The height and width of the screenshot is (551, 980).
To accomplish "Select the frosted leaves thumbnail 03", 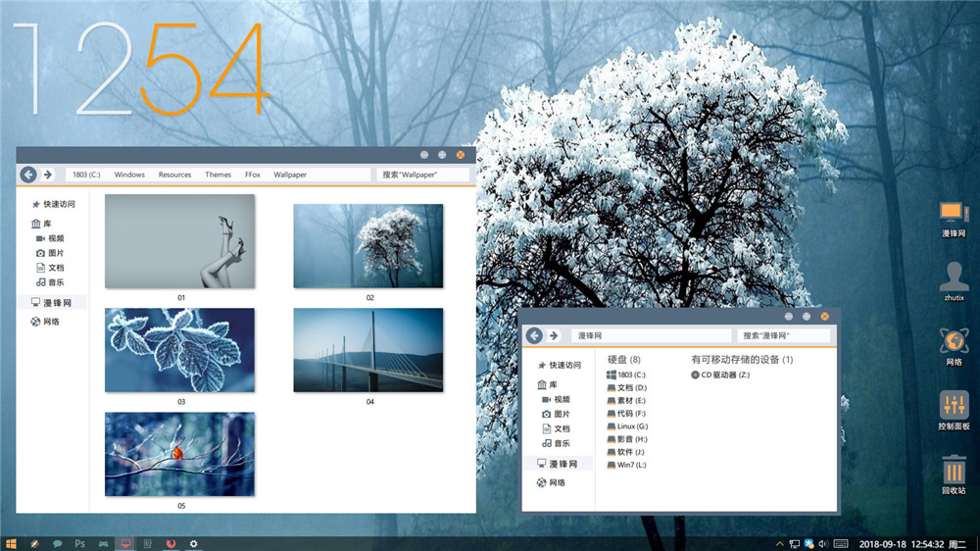I will click(179, 350).
